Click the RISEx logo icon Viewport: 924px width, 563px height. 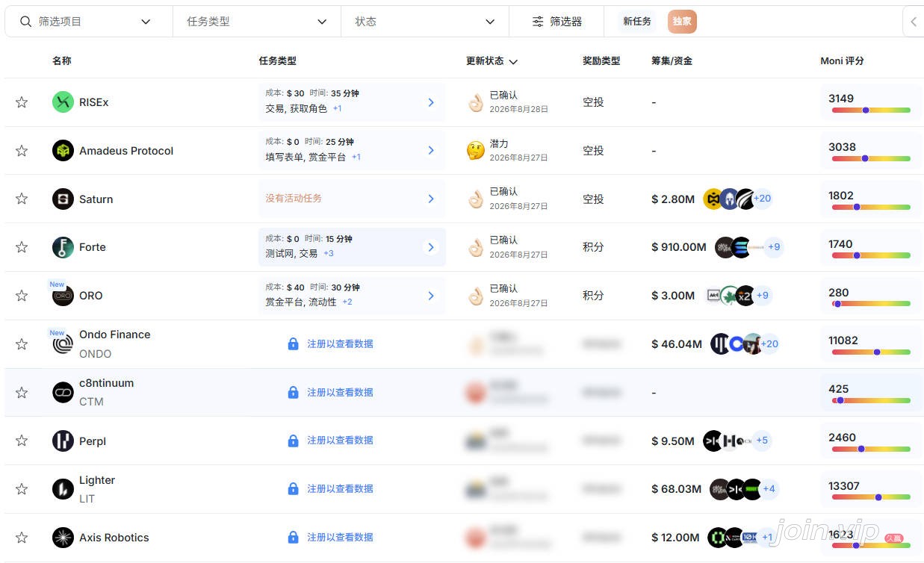click(x=63, y=102)
